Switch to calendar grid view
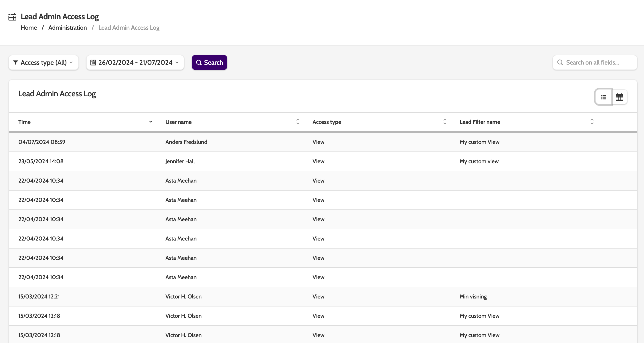 619,97
